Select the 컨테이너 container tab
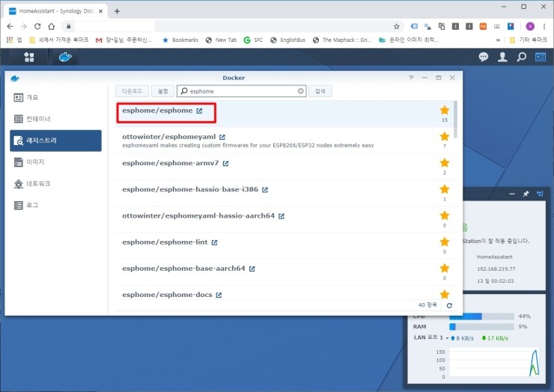Screen dimensions: 554x392 (56, 119)
